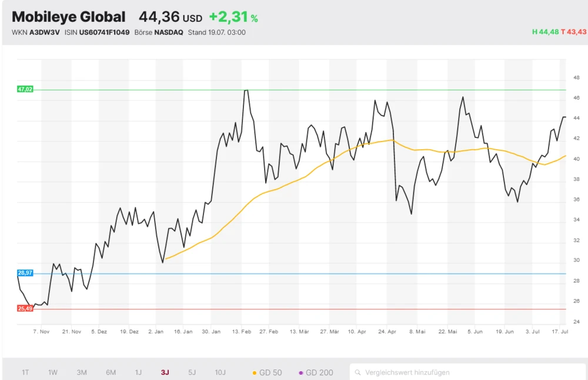Switch to the 1J time range
The image size is (588, 380).
pyautogui.click(x=138, y=372)
